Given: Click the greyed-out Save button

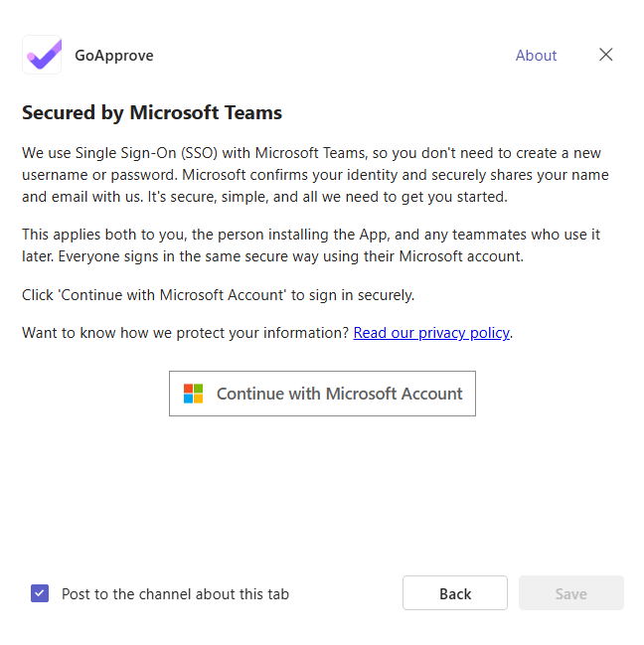Looking at the screenshot, I should click(570, 593).
